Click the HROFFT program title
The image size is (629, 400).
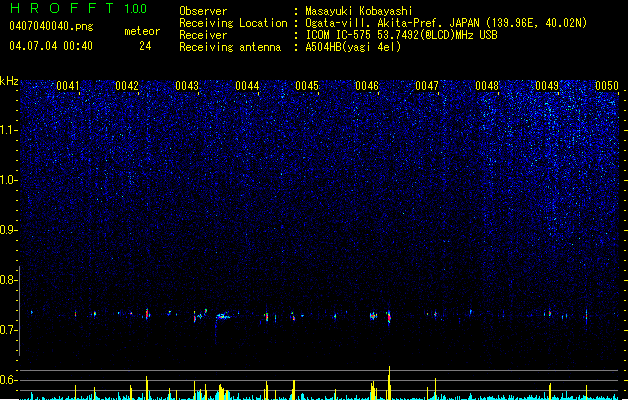click(61, 8)
